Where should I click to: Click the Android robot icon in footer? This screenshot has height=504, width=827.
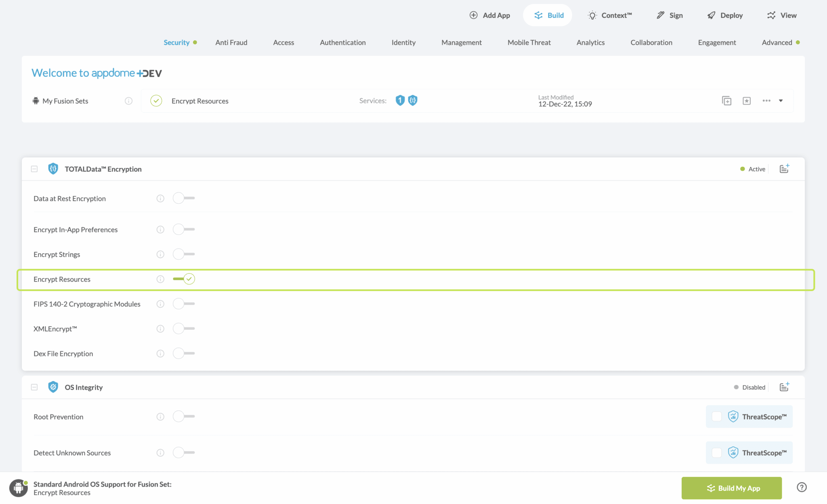coord(19,488)
